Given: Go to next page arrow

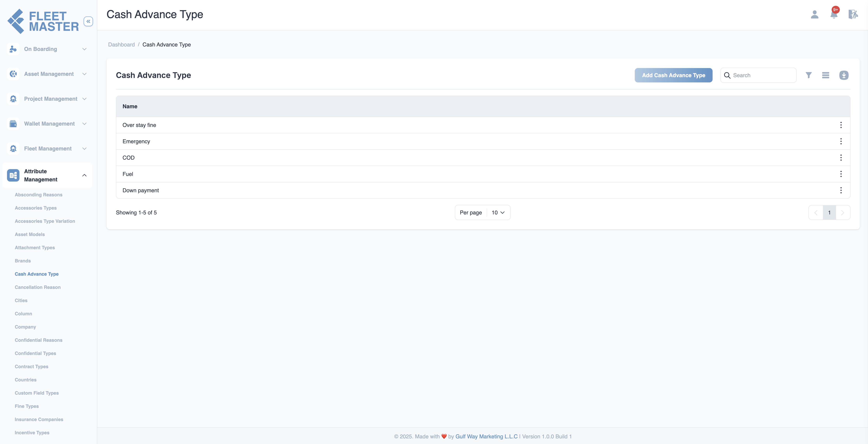Looking at the screenshot, I should [x=843, y=212].
